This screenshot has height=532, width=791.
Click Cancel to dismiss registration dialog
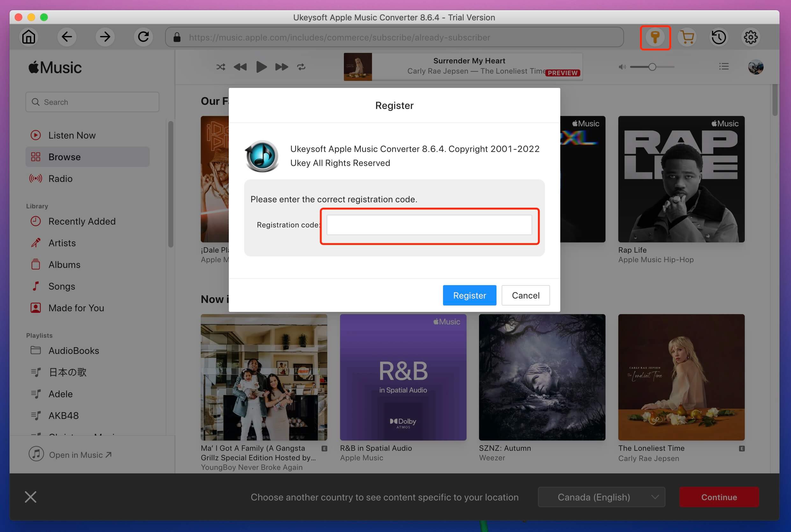525,295
